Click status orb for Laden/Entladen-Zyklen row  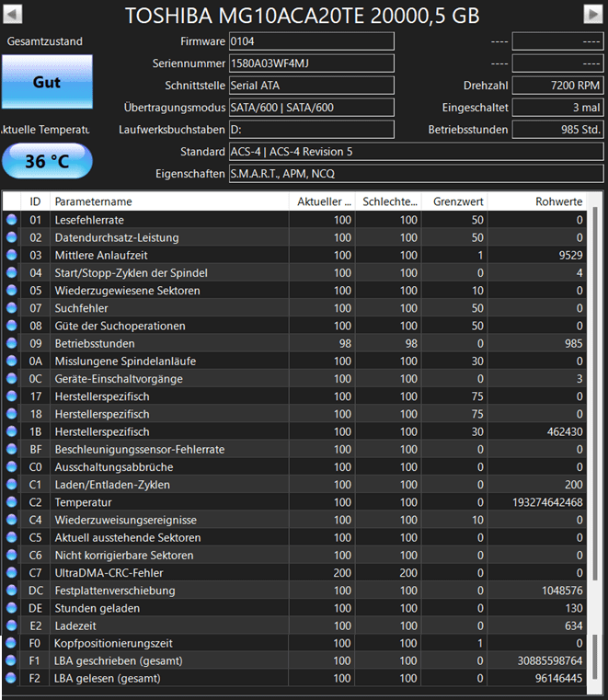click(12, 484)
